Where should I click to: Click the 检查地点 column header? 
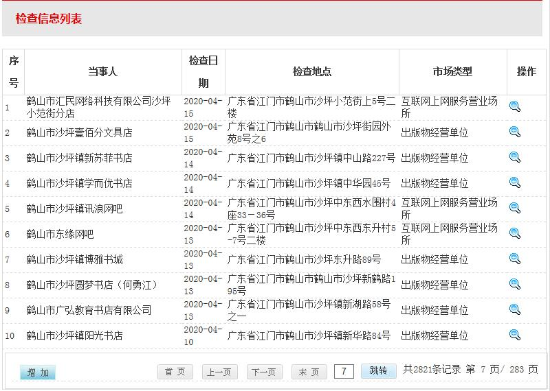click(x=312, y=72)
